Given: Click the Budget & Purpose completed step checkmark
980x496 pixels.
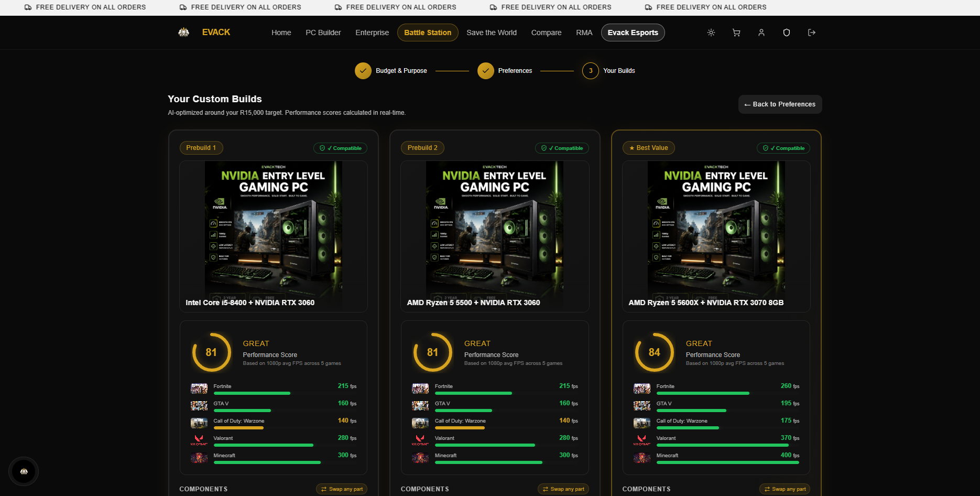Looking at the screenshot, I should point(363,71).
